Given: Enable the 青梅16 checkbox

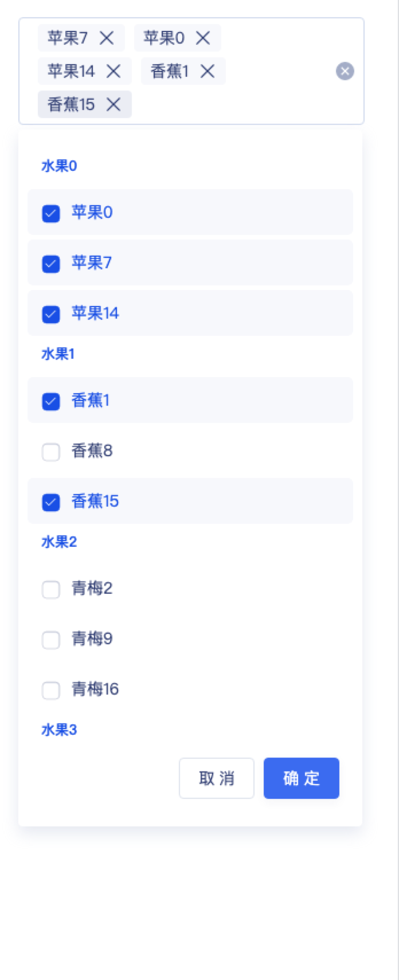Looking at the screenshot, I should [x=51, y=691].
